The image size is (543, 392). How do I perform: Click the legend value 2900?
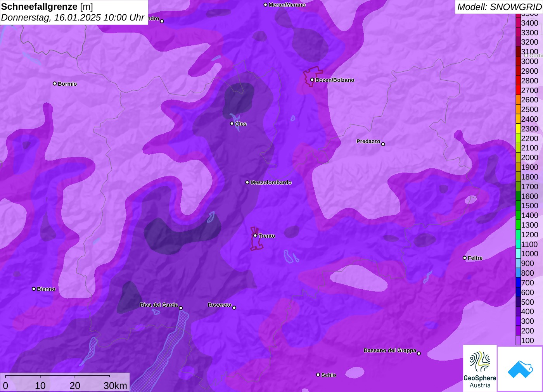tap(529, 71)
